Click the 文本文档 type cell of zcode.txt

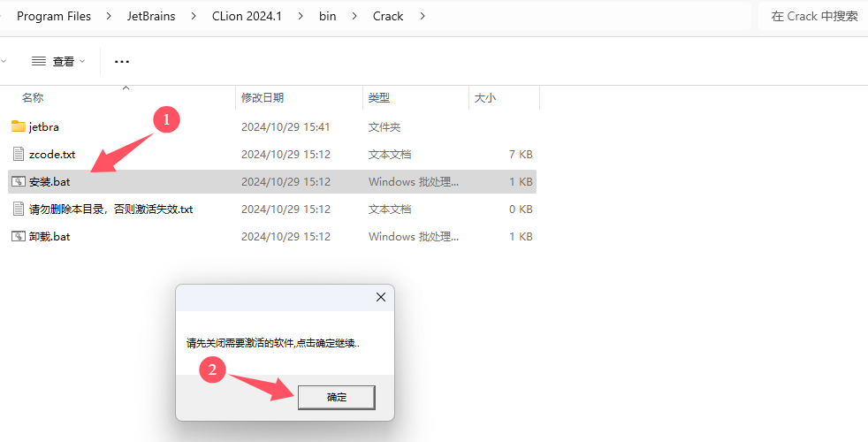[390, 154]
